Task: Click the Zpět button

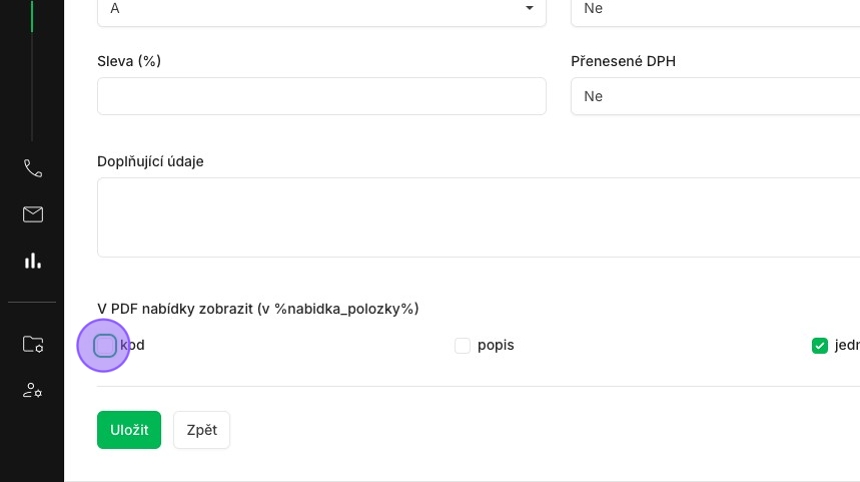Action: tap(202, 430)
